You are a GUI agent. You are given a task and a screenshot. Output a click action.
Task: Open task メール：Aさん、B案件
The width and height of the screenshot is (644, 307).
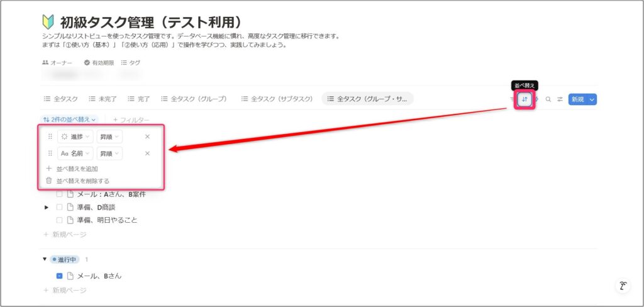111,194
